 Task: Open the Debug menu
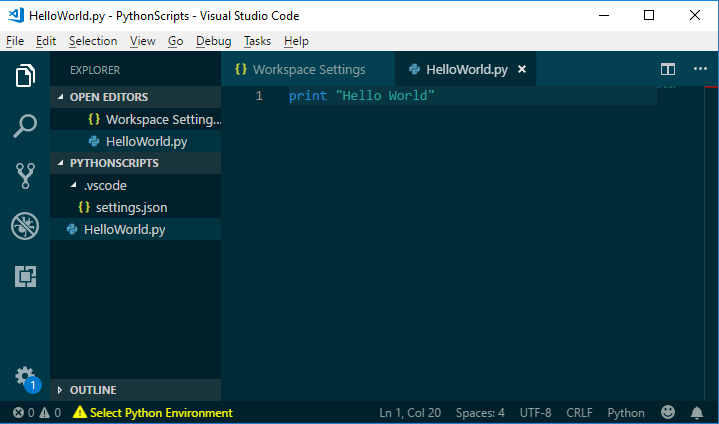[x=214, y=41]
